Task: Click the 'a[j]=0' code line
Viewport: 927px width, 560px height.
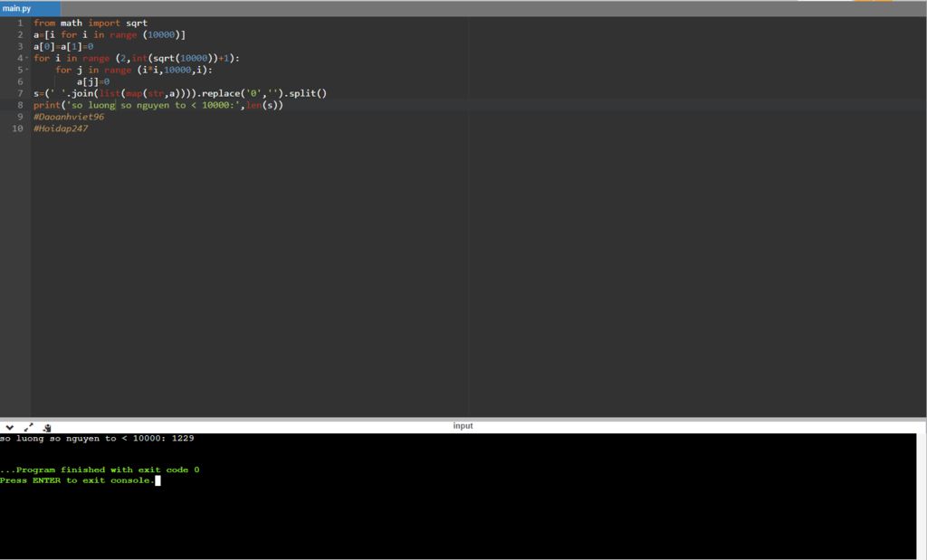Action: [x=93, y=81]
